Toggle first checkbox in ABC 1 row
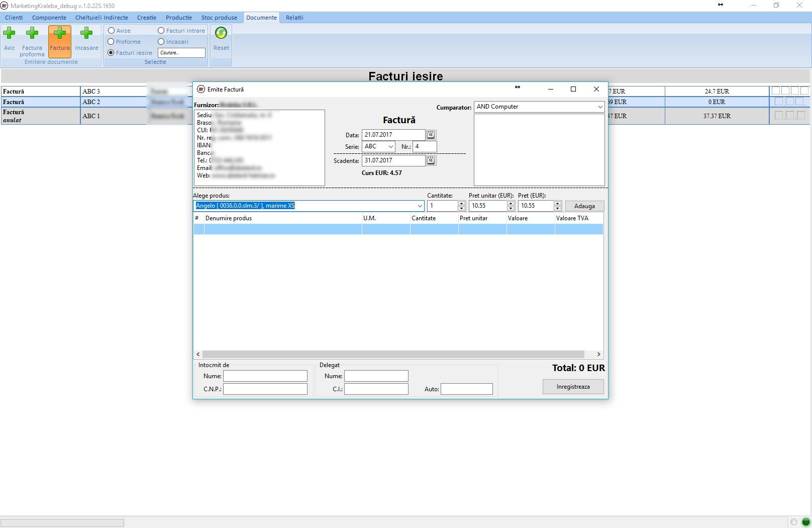The image size is (812, 528). tap(779, 115)
